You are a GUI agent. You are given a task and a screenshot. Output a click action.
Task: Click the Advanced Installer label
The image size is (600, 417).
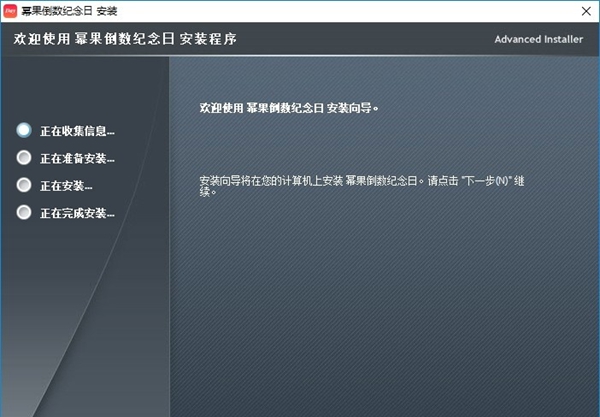pyautogui.click(x=538, y=39)
